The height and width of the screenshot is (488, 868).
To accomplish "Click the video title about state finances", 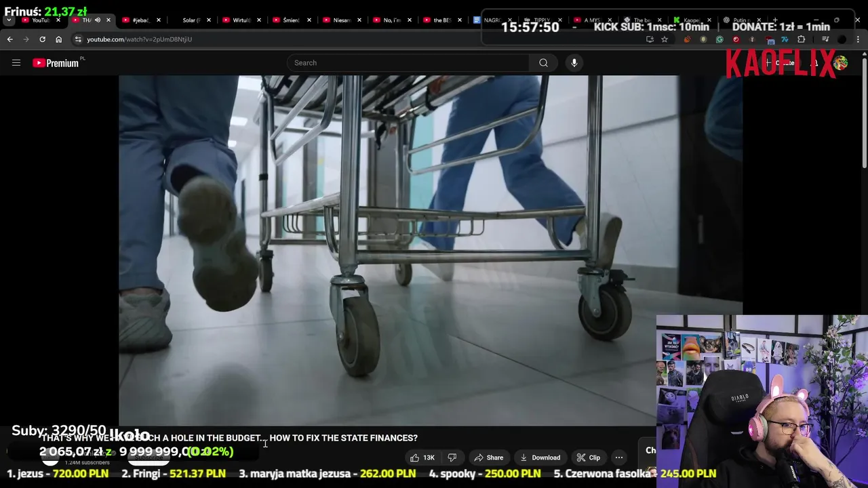I will tap(229, 438).
